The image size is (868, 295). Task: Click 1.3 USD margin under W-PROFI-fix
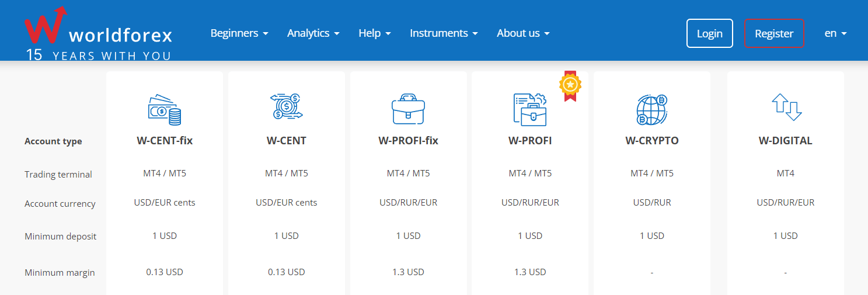409,272
